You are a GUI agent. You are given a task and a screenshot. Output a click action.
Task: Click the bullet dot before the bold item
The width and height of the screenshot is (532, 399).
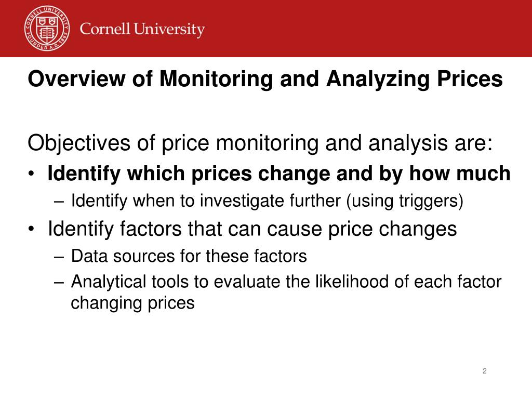point(31,174)
